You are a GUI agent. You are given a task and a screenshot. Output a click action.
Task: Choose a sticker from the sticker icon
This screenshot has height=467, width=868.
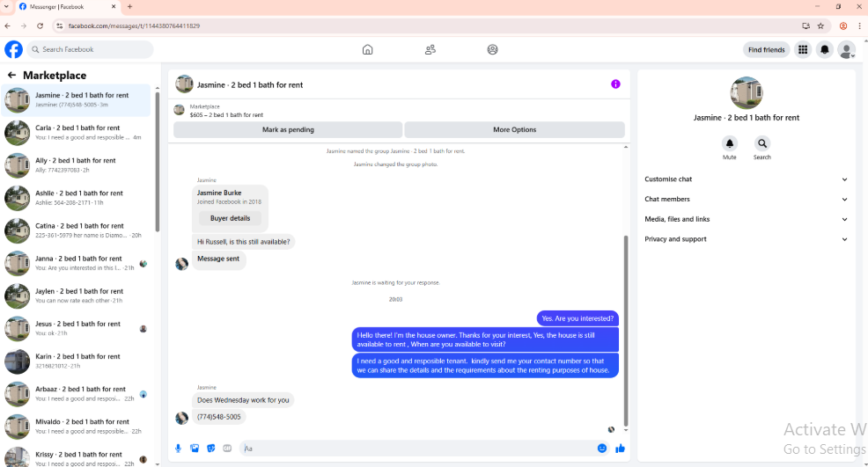211,449
